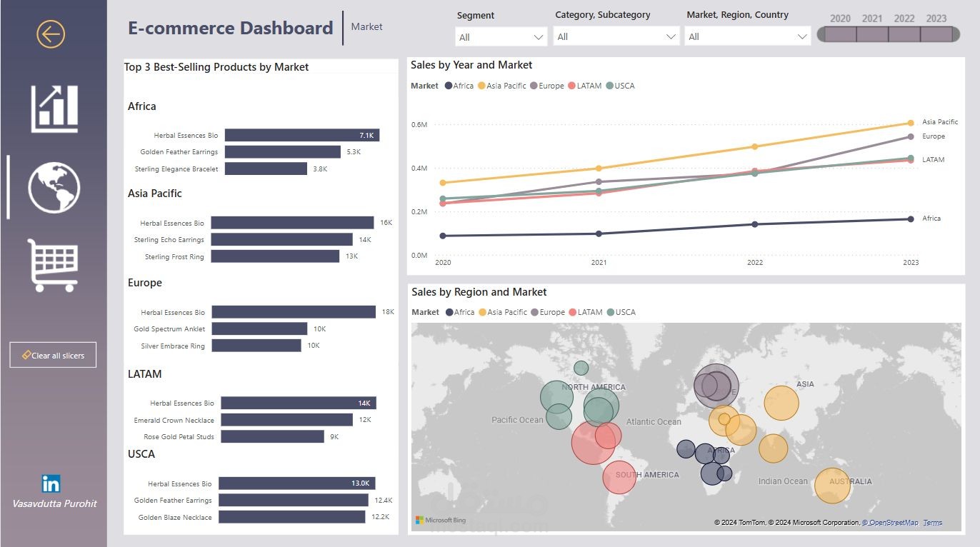Click the Microsoft Bing logo on map

(x=441, y=521)
